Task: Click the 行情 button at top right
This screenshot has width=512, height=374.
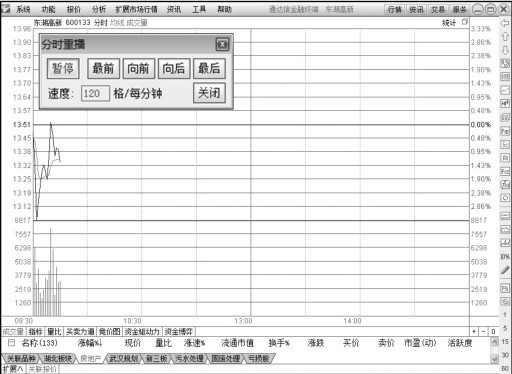Action: point(395,9)
